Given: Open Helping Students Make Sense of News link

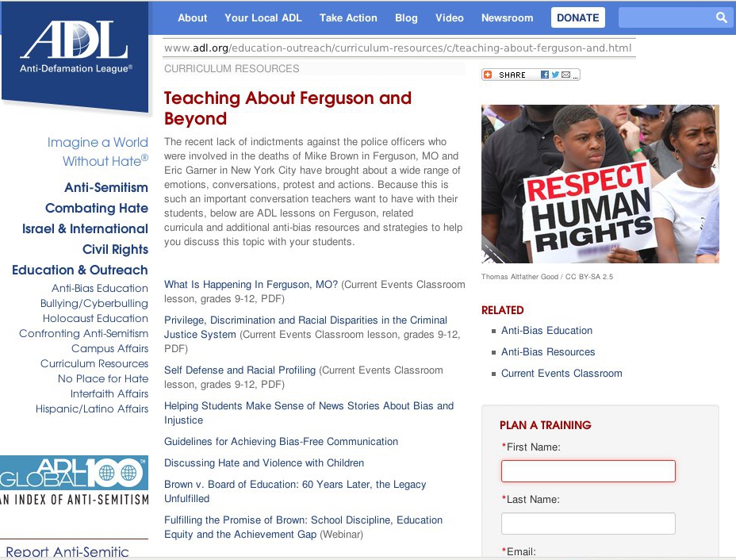Looking at the screenshot, I should click(x=309, y=412).
